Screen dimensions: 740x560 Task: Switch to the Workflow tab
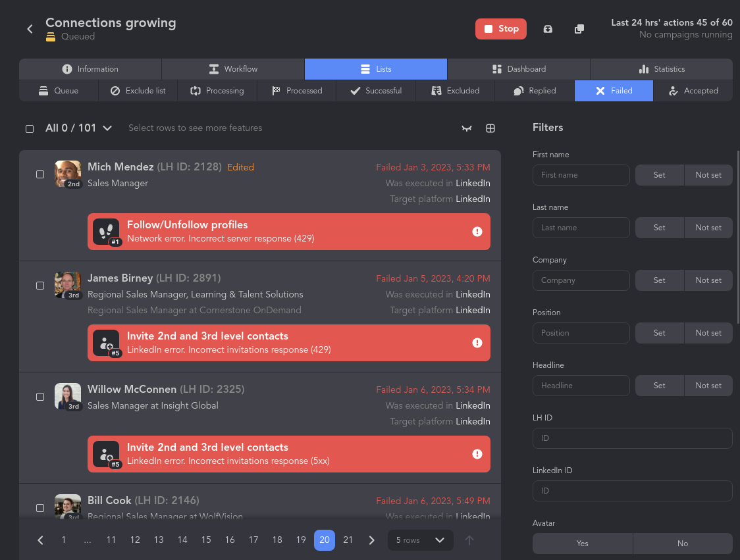click(x=233, y=69)
